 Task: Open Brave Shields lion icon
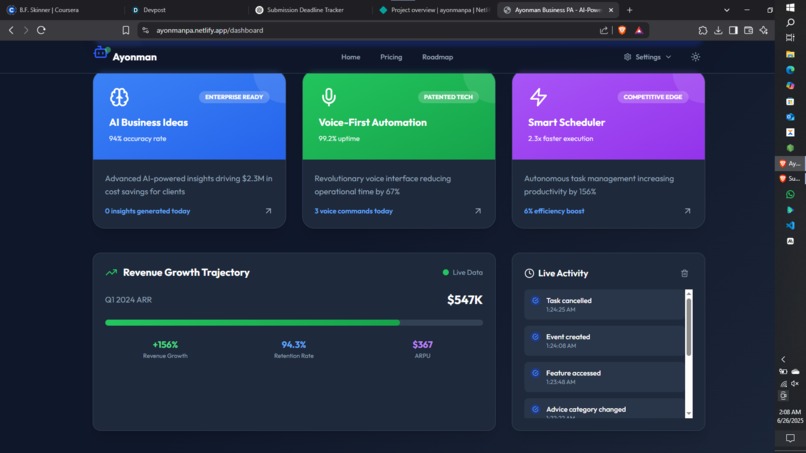(x=622, y=30)
